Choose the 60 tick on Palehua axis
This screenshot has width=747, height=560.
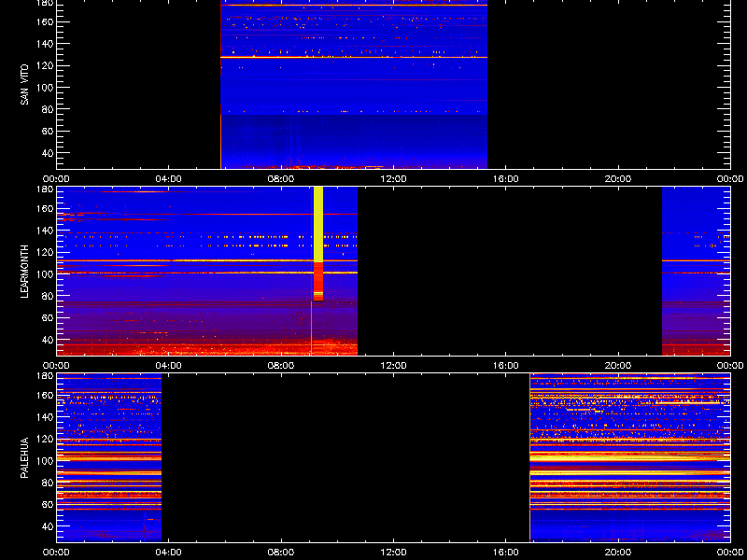click(47, 505)
